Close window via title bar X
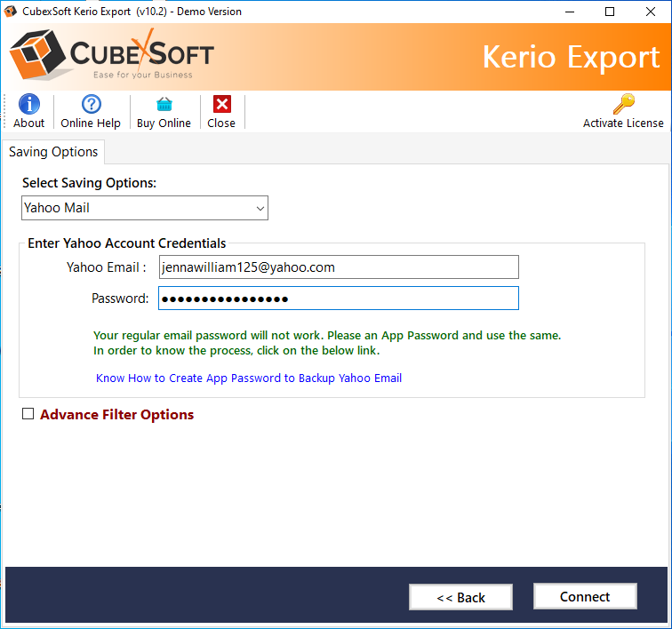672x629 pixels. point(650,12)
